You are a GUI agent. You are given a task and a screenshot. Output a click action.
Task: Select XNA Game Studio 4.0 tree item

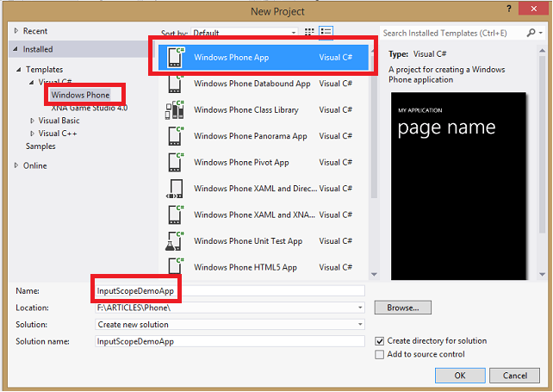[90, 108]
